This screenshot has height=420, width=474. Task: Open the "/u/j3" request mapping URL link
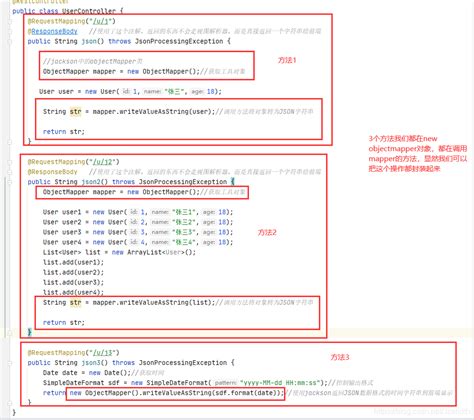pos(102,353)
